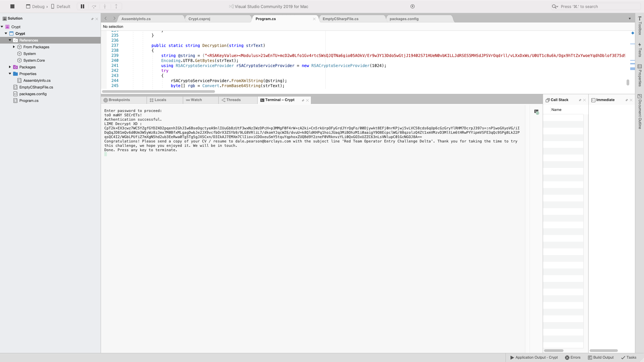The width and height of the screenshot is (644, 362).
Task: Click the Stop debugging square button
Action: [12, 6]
